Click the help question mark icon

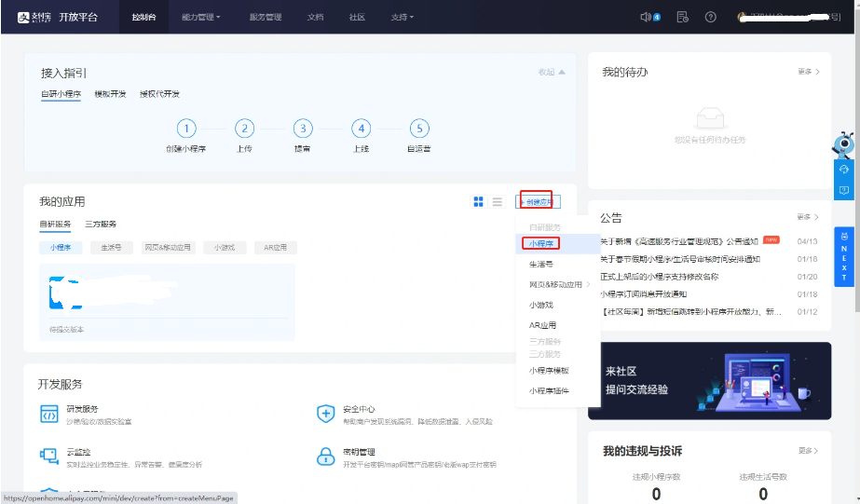coord(710,17)
